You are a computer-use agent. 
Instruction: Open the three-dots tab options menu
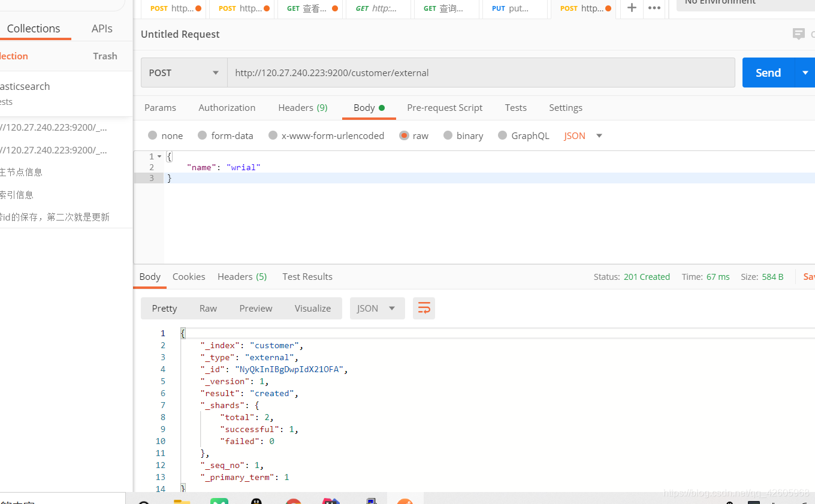pos(654,8)
